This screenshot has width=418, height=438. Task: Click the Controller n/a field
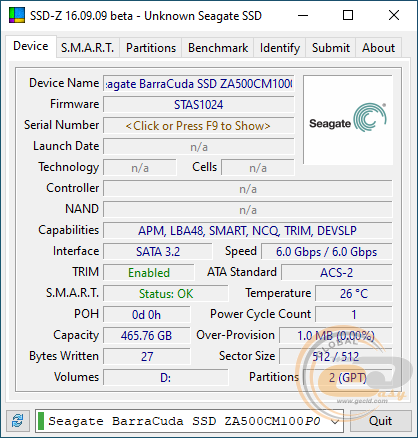pos(248,189)
